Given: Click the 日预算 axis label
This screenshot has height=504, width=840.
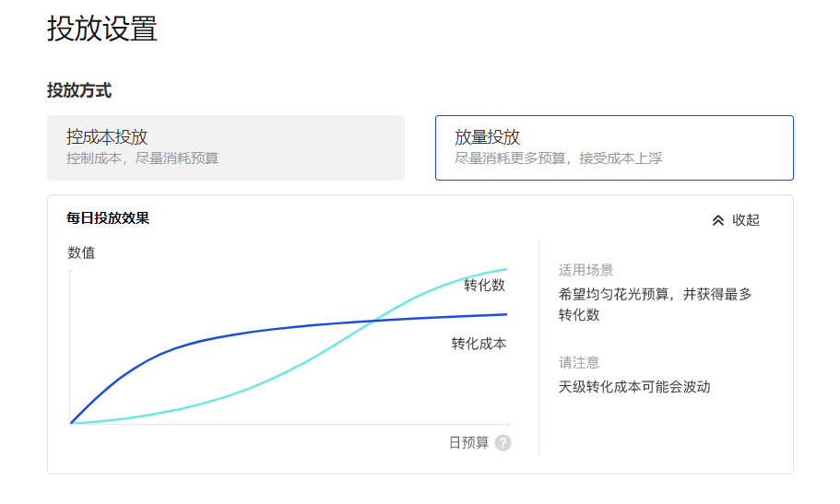Looking at the screenshot, I should click(x=468, y=443).
